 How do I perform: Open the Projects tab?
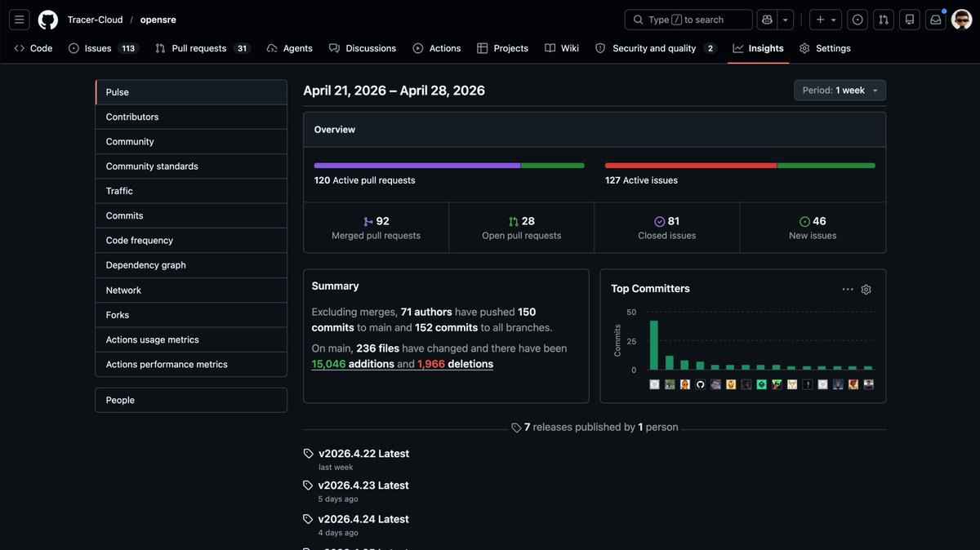tap(503, 48)
